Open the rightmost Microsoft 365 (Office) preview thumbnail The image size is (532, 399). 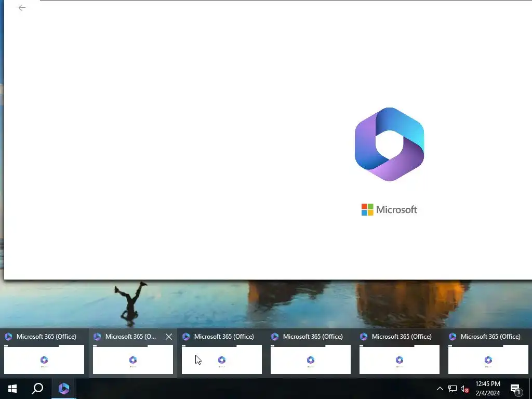coord(488,360)
